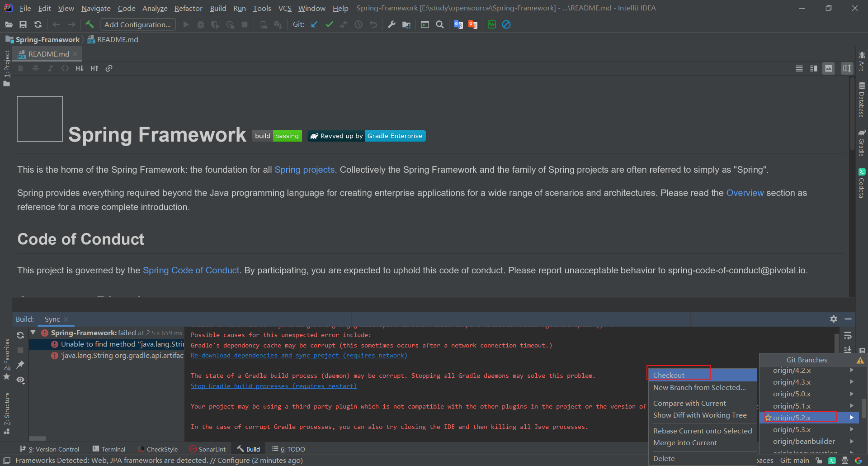Viewport: 868px width, 466px height.
Task: Open Spring Code of Conduct link
Action: pyautogui.click(x=191, y=270)
